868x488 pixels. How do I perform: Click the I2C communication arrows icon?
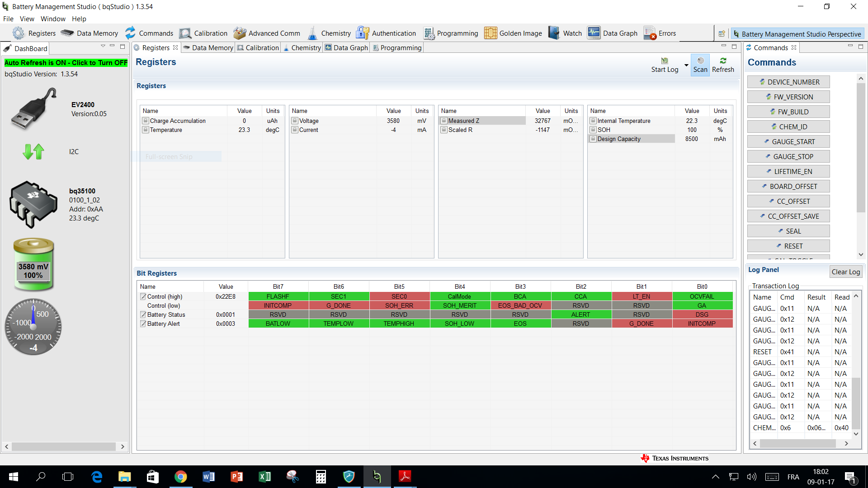point(33,151)
